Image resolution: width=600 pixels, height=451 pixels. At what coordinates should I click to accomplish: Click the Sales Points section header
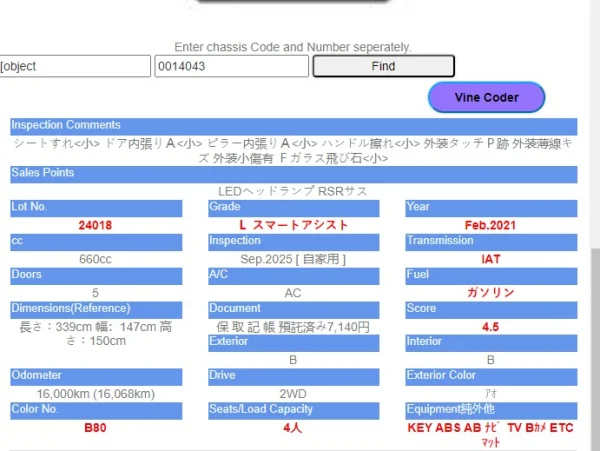294,173
